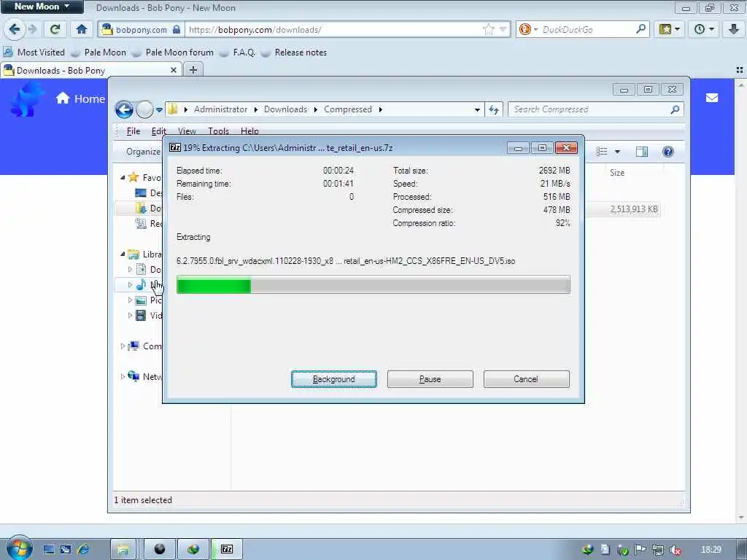This screenshot has height=560, width=747.
Task: Click the Windows Start orb
Action: click(x=19, y=548)
